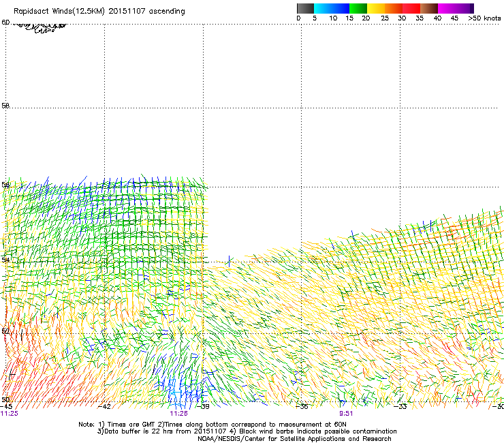
Task: Click the '25' legend scale value
Action: (385, 18)
